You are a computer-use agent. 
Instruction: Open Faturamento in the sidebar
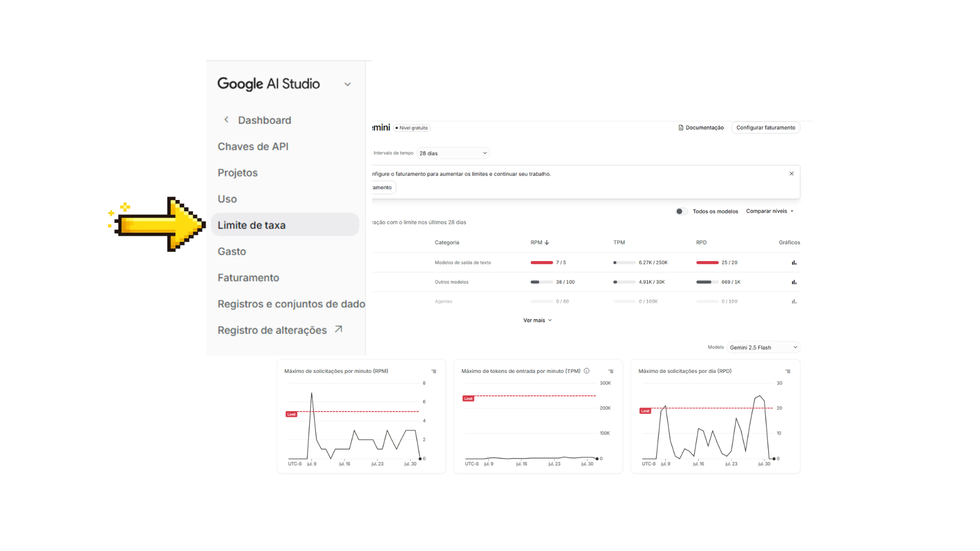click(x=248, y=278)
